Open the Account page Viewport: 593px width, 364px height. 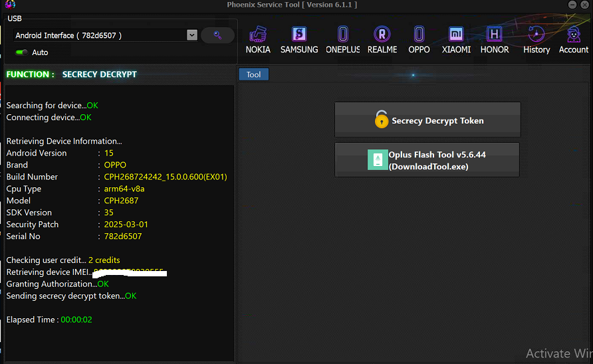tap(574, 41)
